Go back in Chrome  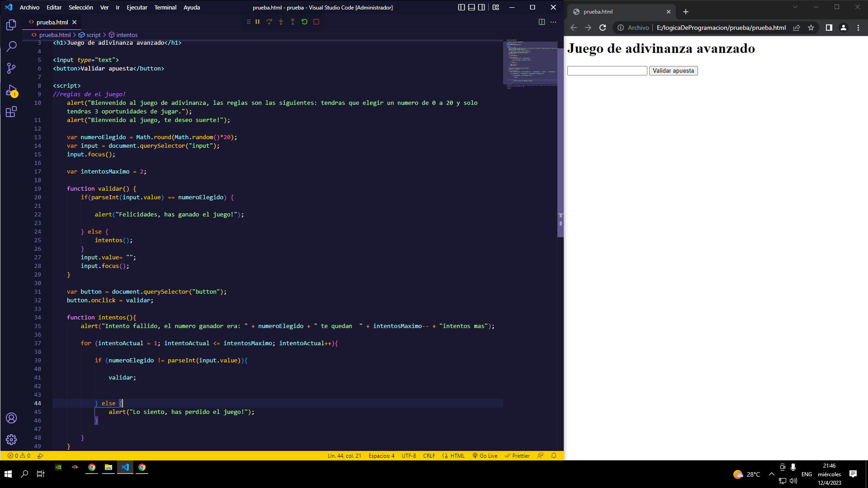[x=574, y=28]
